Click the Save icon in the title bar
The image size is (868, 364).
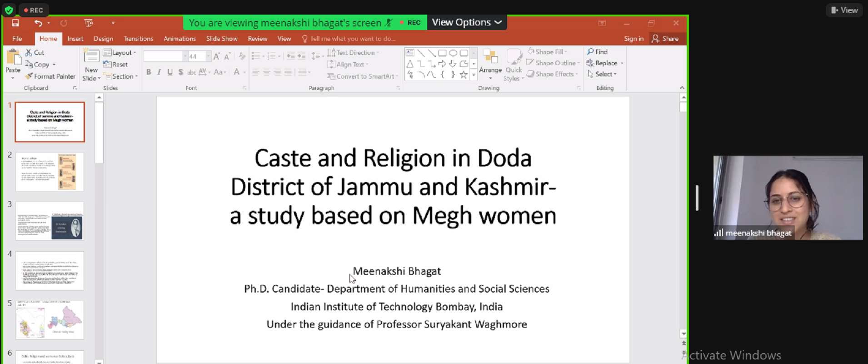15,23
